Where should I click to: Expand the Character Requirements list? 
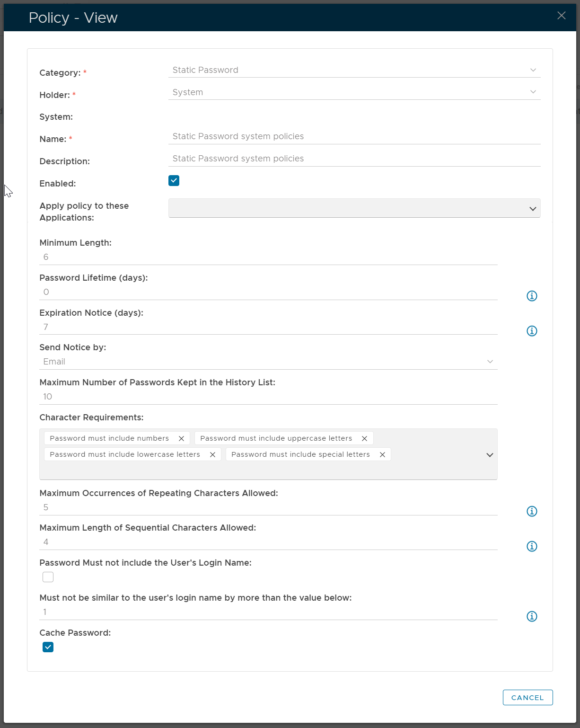490,455
